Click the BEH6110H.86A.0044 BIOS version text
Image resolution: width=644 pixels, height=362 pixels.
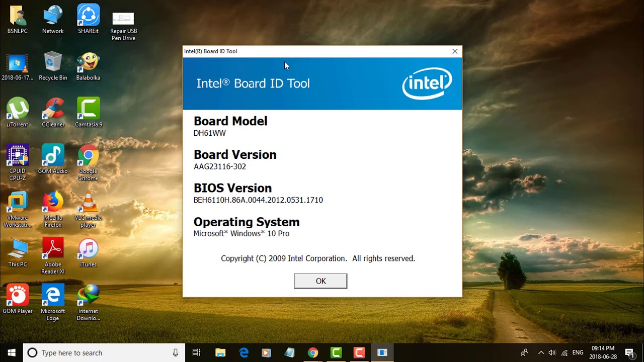click(x=258, y=200)
